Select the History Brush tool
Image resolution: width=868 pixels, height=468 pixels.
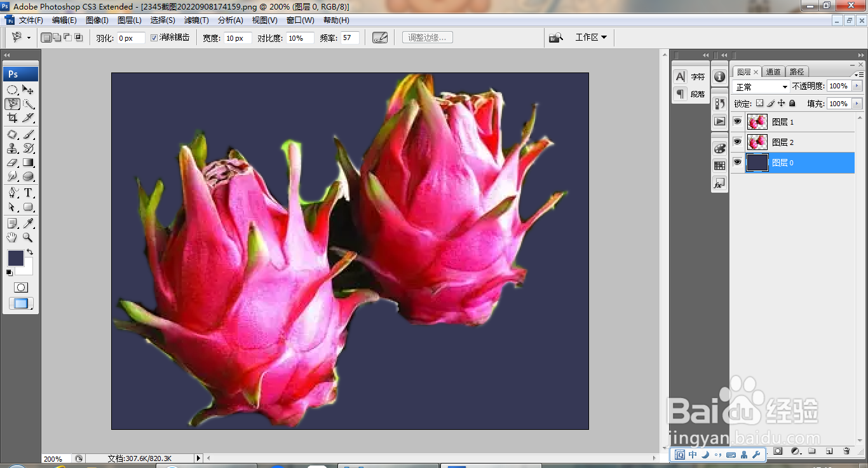pyautogui.click(x=29, y=148)
